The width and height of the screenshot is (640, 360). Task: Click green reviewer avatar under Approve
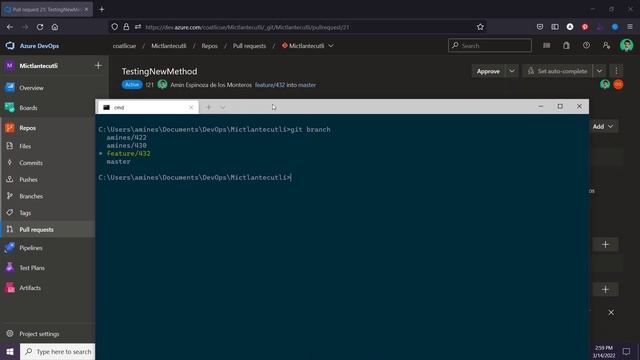[605, 84]
